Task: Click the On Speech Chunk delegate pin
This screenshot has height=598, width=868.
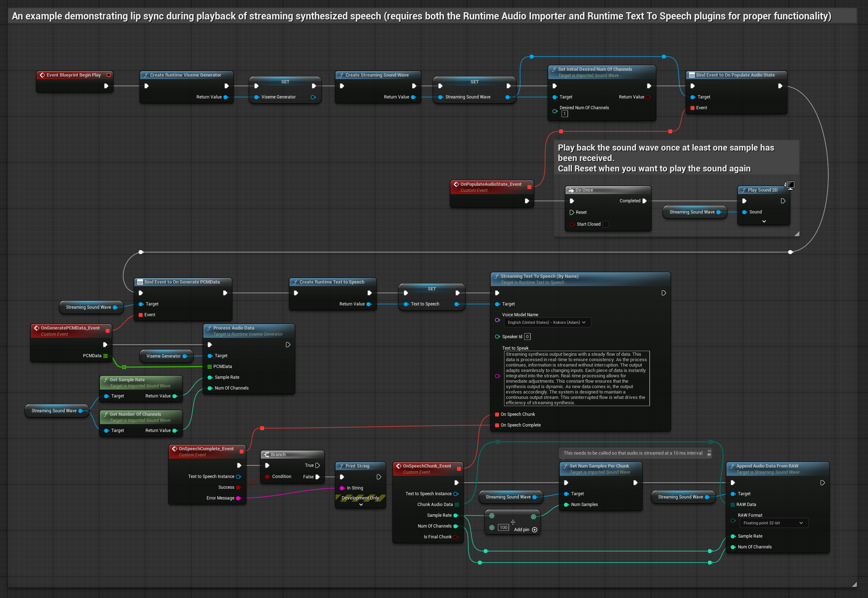Action: coord(497,414)
